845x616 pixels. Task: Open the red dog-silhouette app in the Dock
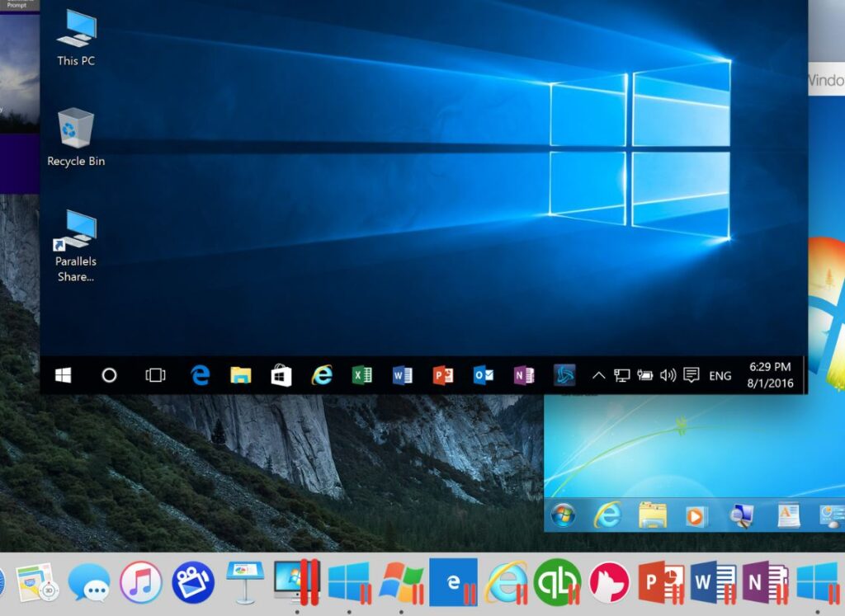[610, 583]
